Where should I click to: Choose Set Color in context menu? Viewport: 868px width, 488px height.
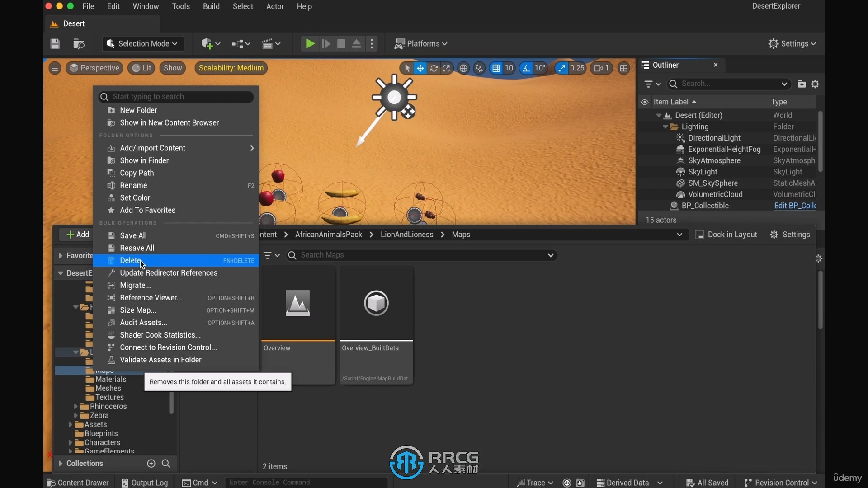[x=176, y=198]
